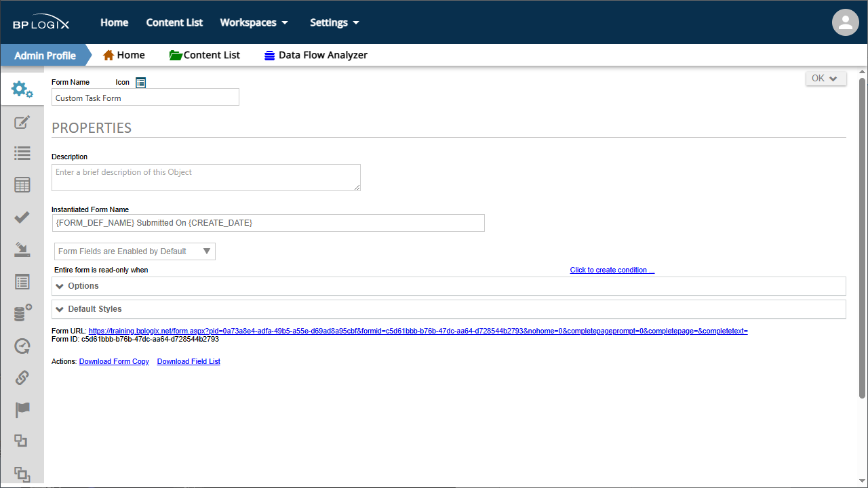Image resolution: width=868 pixels, height=488 pixels.
Task: Click Download Field List link
Action: coord(189,361)
